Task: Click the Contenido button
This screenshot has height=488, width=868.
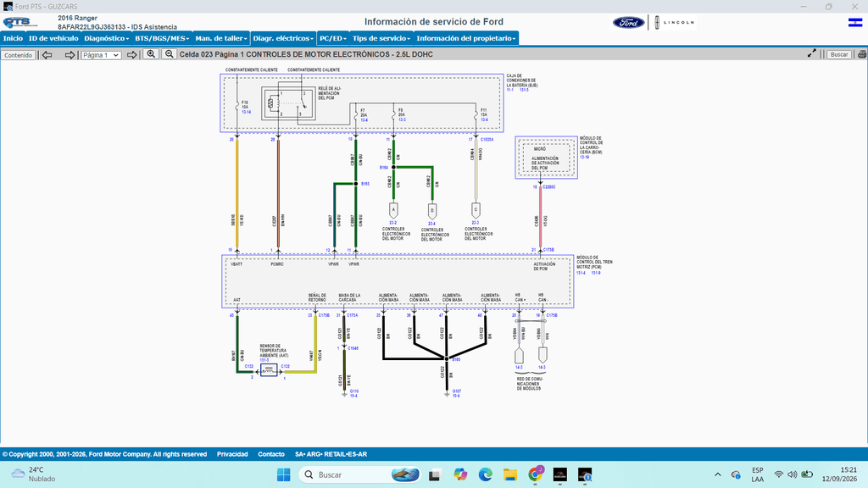Action: click(19, 55)
